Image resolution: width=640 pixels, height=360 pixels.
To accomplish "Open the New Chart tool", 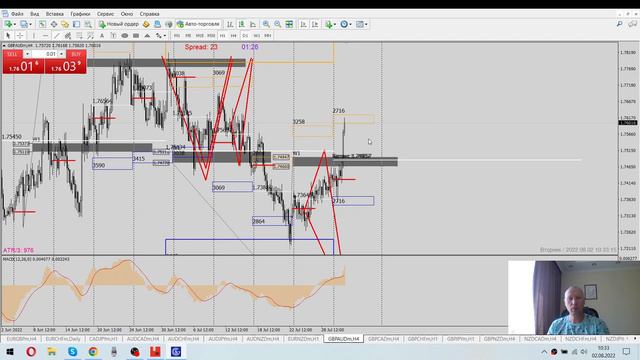I will 8,24.
